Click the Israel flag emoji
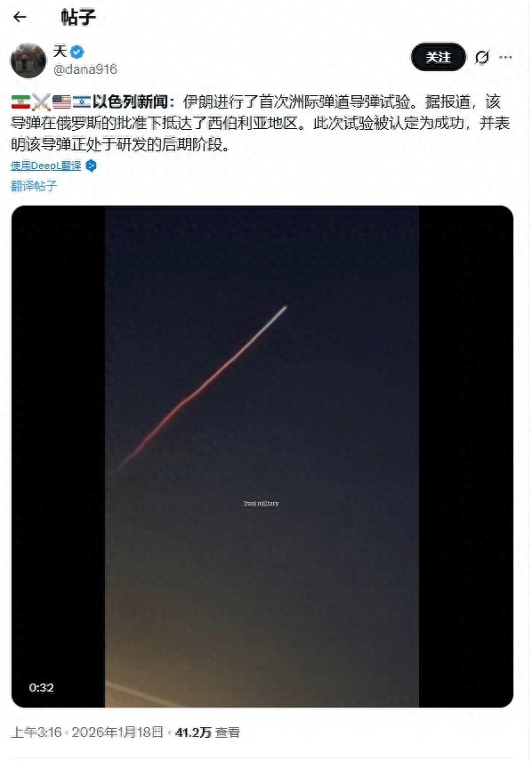532x761 pixels. [82, 102]
